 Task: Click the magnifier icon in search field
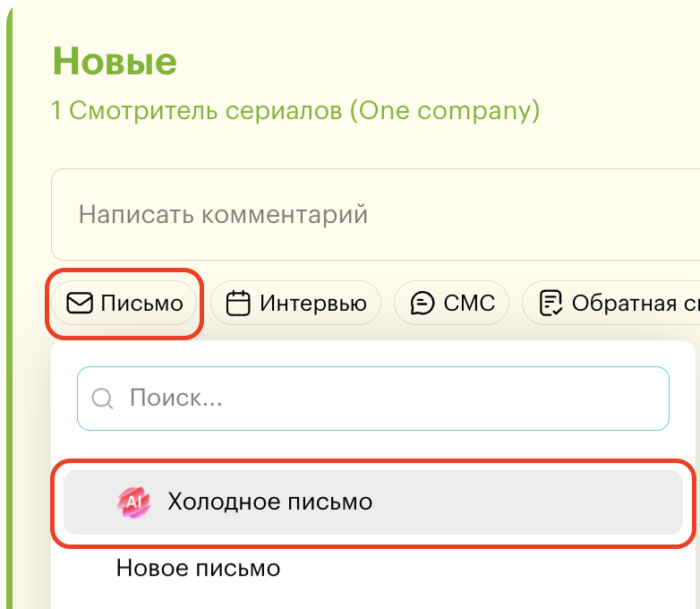point(103,398)
